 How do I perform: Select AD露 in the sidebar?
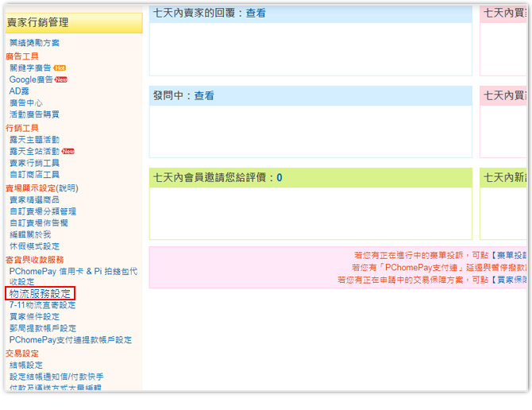19,91
